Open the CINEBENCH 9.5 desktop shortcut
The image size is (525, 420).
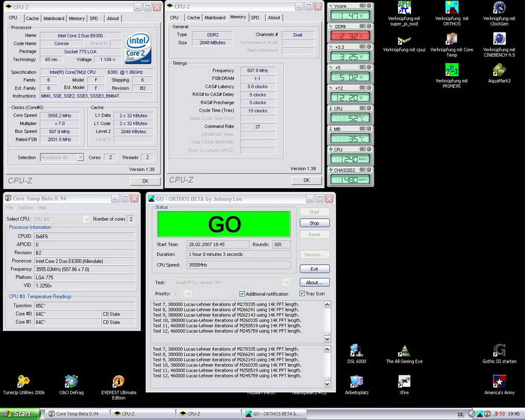(499, 45)
